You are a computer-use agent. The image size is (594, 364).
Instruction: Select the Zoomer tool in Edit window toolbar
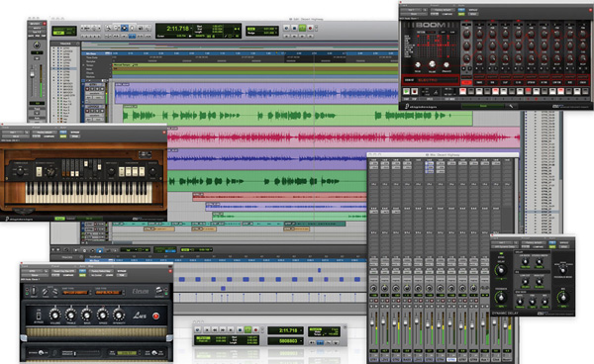[x=108, y=28]
